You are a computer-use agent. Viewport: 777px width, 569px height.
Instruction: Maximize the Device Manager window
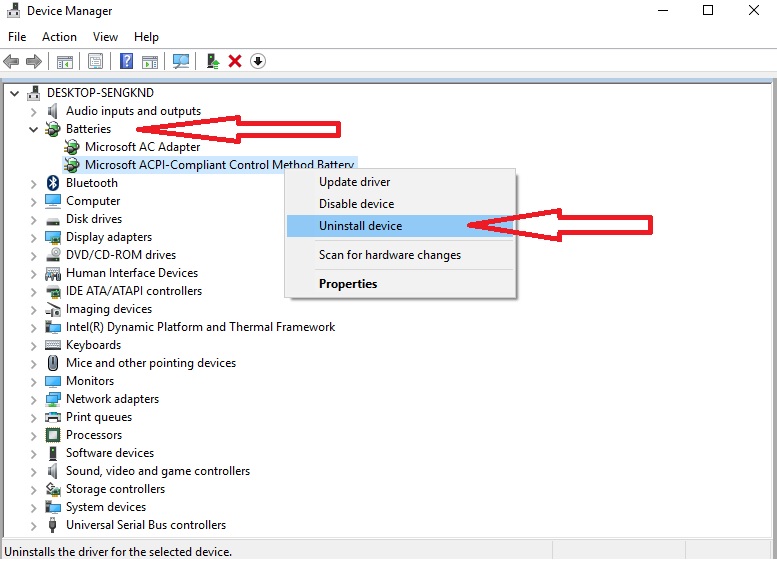(708, 10)
